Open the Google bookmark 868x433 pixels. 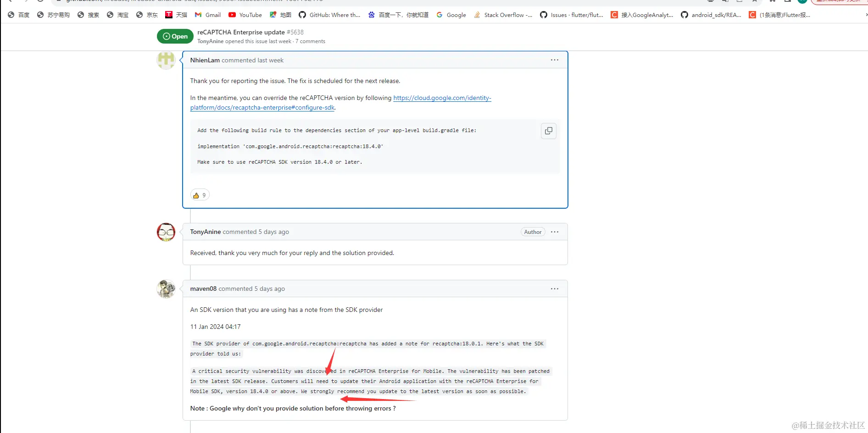(x=451, y=15)
